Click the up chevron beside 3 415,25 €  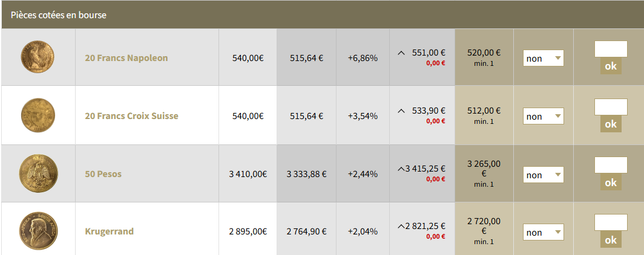(401, 169)
